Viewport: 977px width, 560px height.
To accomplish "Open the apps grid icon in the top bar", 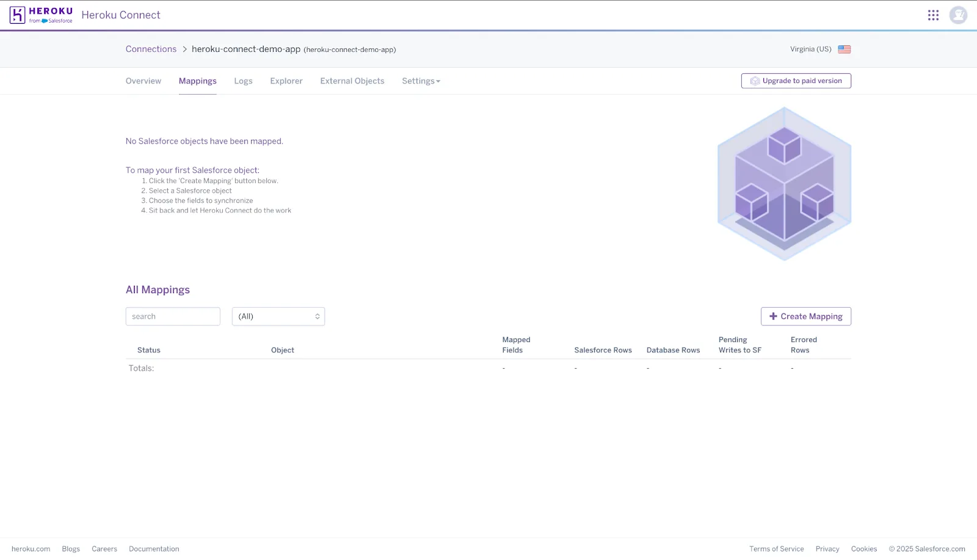I will (933, 15).
